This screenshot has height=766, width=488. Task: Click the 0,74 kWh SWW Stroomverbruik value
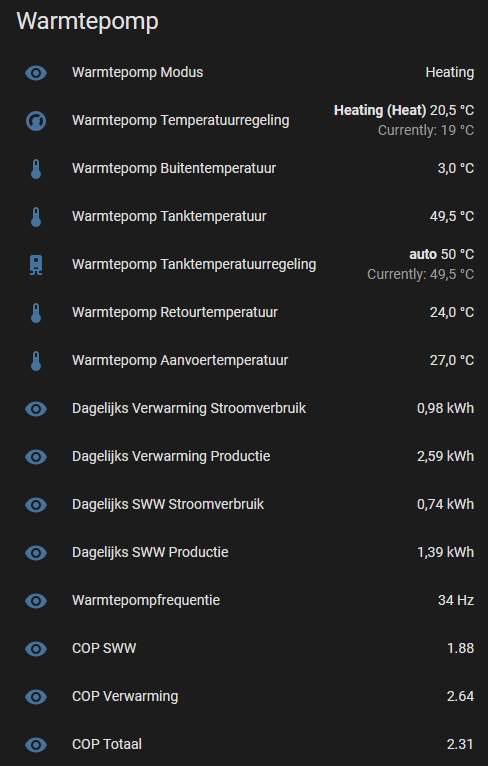click(445, 504)
